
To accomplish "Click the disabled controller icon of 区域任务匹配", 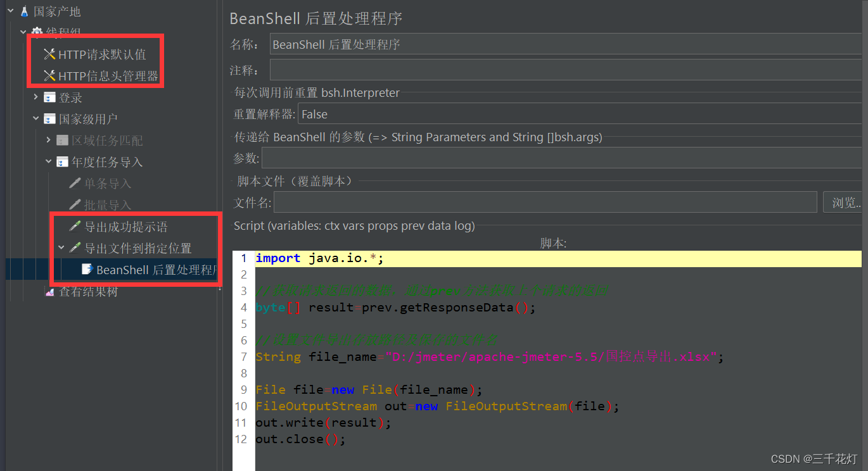I will [62, 141].
